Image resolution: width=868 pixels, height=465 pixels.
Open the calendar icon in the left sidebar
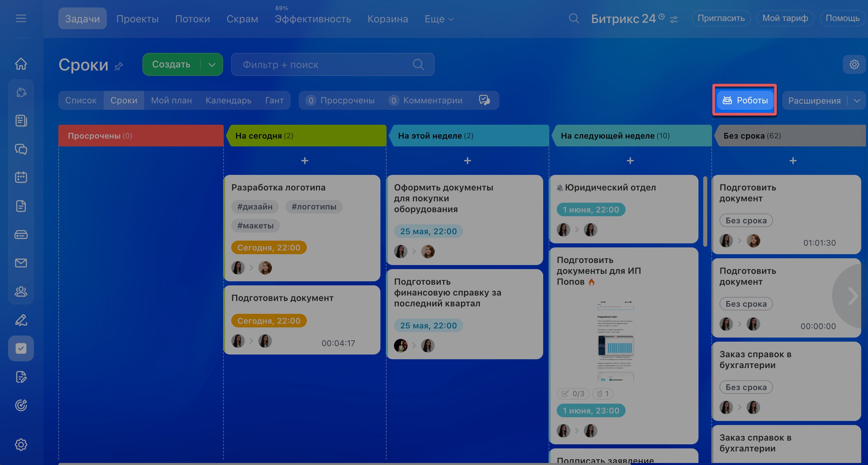[x=21, y=177]
